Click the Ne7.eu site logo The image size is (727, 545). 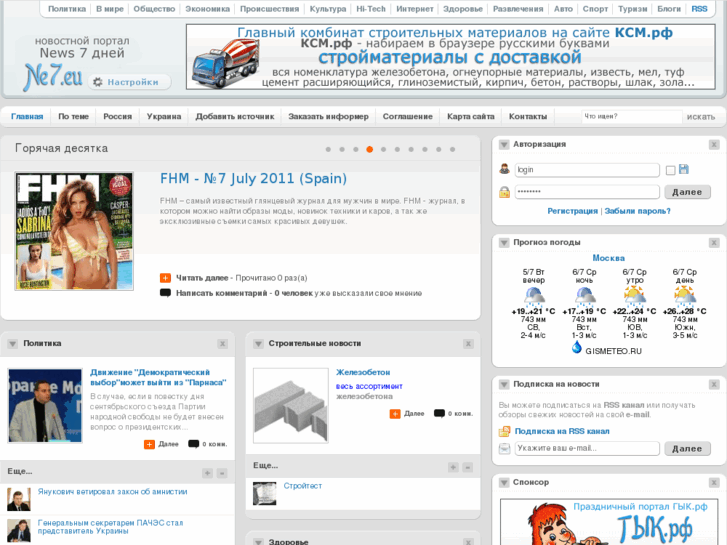click(53, 77)
